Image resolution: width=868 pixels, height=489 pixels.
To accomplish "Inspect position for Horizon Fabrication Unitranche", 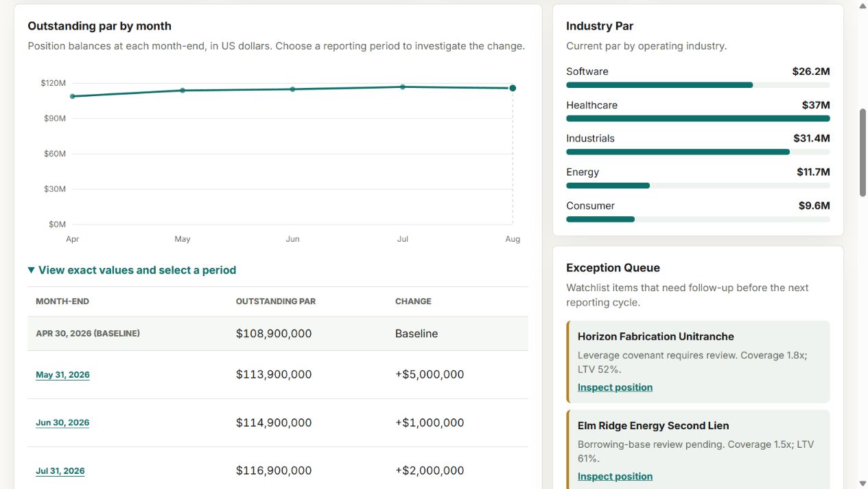I will click(x=615, y=387).
